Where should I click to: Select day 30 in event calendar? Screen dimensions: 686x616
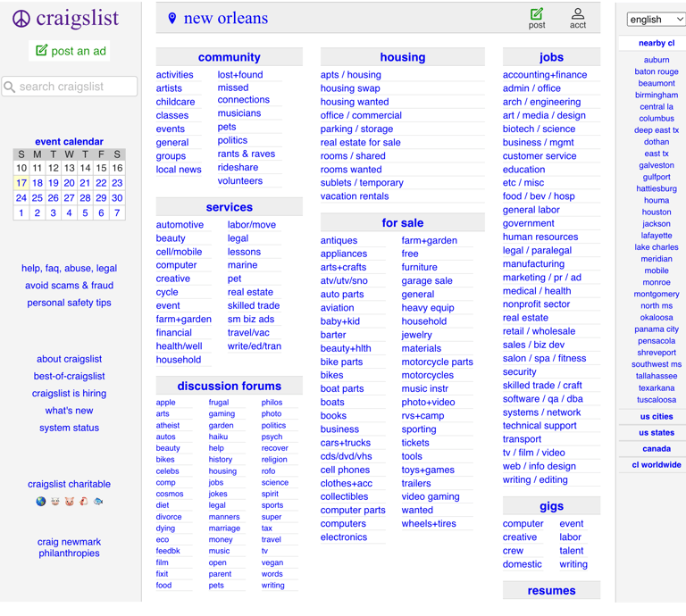(x=117, y=197)
